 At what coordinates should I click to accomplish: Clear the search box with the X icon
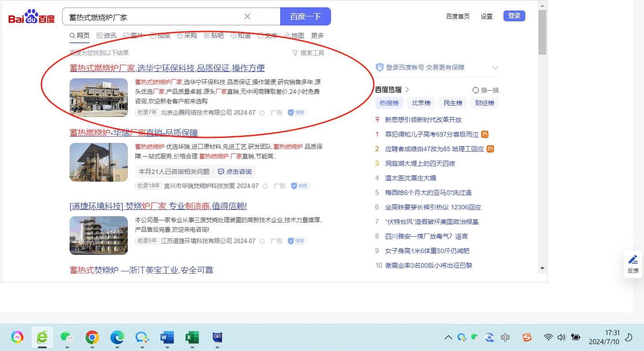(x=247, y=17)
